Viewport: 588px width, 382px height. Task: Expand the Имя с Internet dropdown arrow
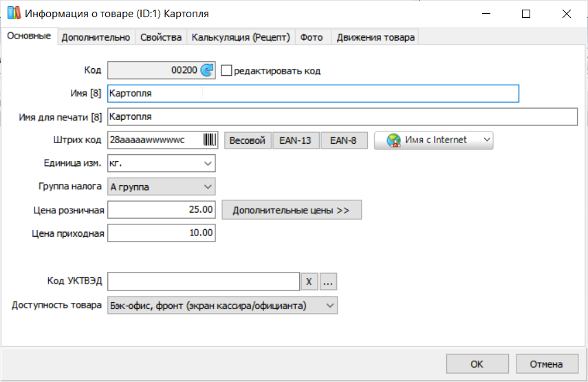point(487,140)
